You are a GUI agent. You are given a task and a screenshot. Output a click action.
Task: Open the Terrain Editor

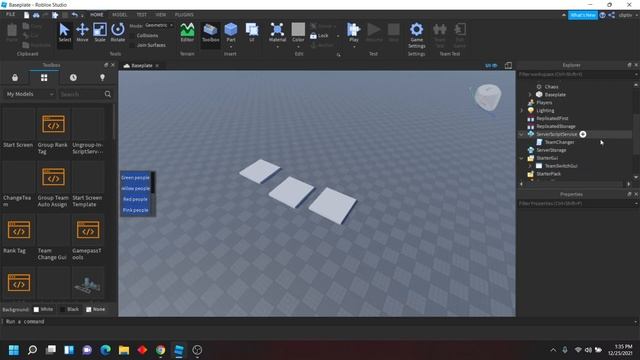(187, 32)
